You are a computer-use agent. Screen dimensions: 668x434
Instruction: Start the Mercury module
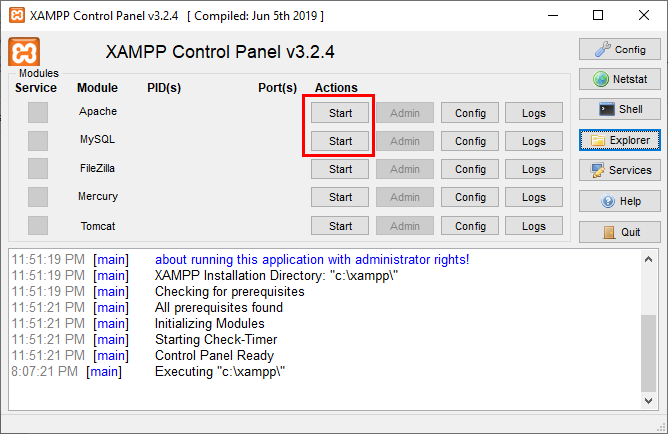[x=340, y=197]
